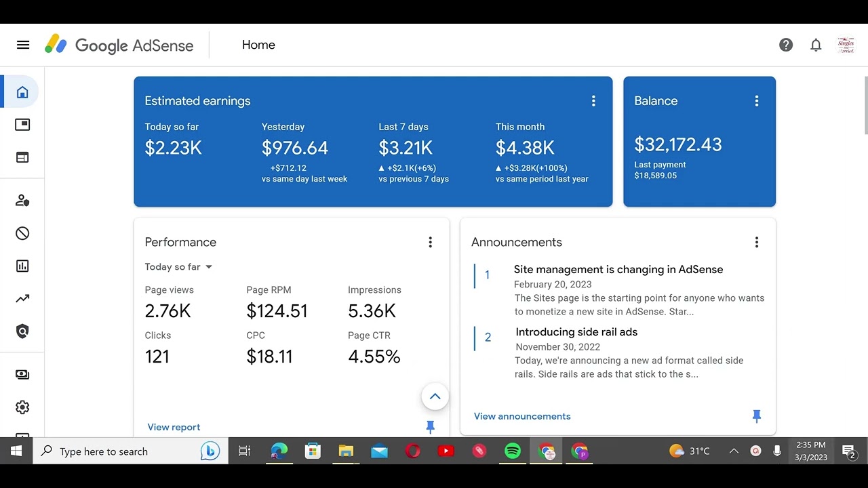868x488 pixels.
Task: Open the Account settings gear icon
Action: [22, 407]
